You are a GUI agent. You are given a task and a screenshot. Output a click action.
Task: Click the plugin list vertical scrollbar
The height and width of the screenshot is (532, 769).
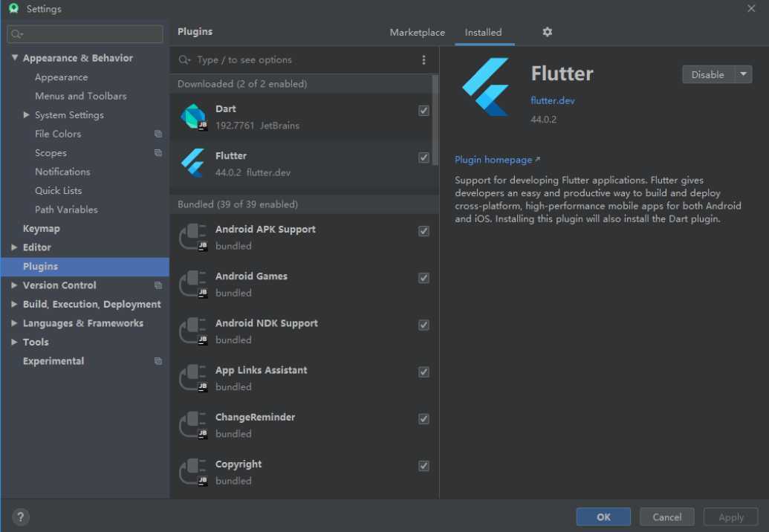coord(435,120)
